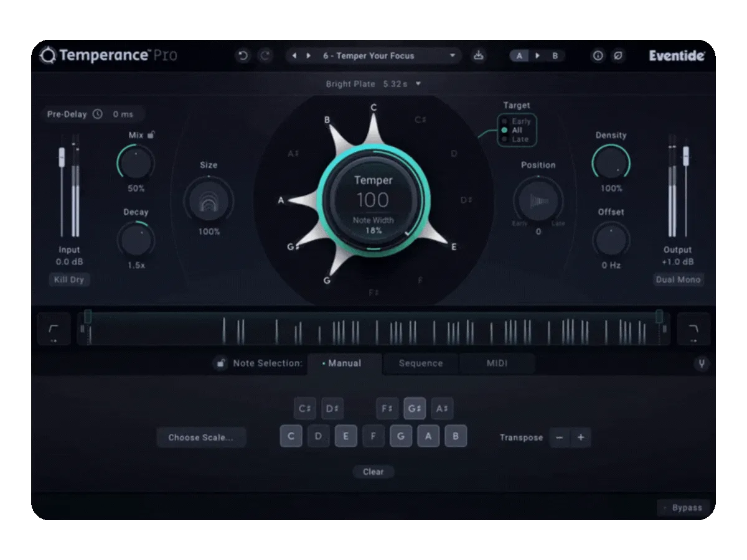The height and width of the screenshot is (560, 747).
Task: Click the undo arrow icon
Action: pyautogui.click(x=243, y=56)
